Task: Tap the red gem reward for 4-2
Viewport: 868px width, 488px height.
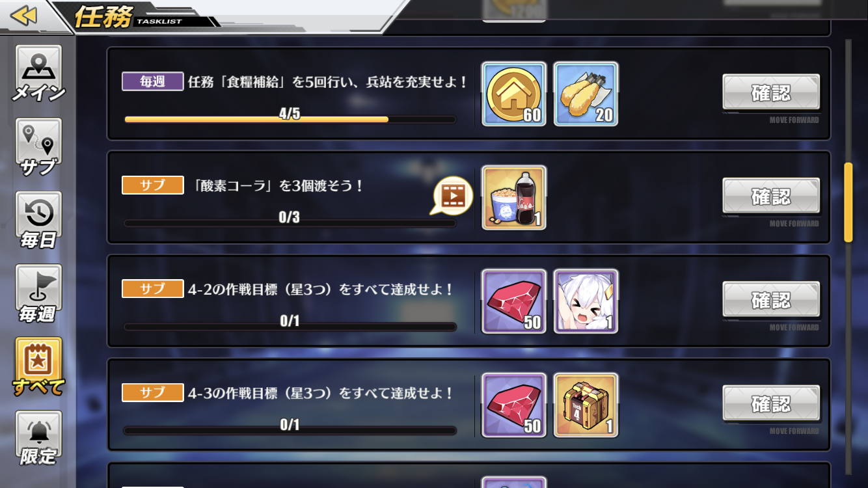Action: coord(514,301)
